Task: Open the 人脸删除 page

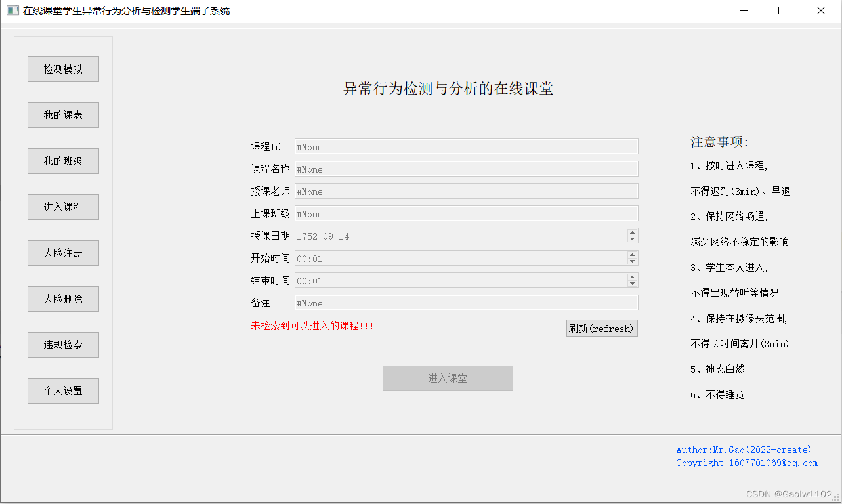Action: [63, 299]
